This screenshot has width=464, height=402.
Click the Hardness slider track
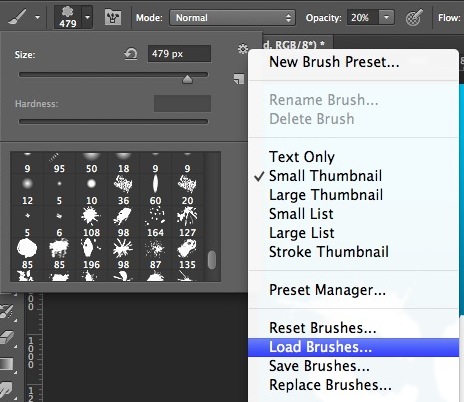point(113,122)
